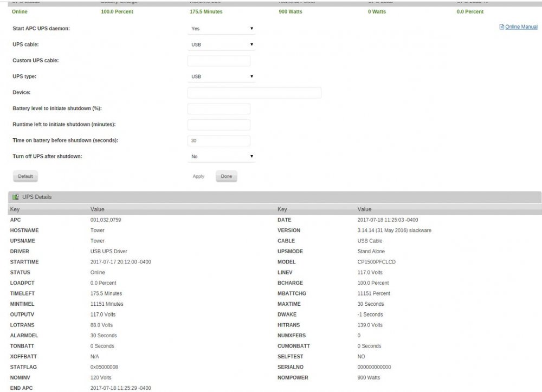The height and width of the screenshot is (392, 542).
Task: Click the BCHARGE key cell
Action: (290, 283)
